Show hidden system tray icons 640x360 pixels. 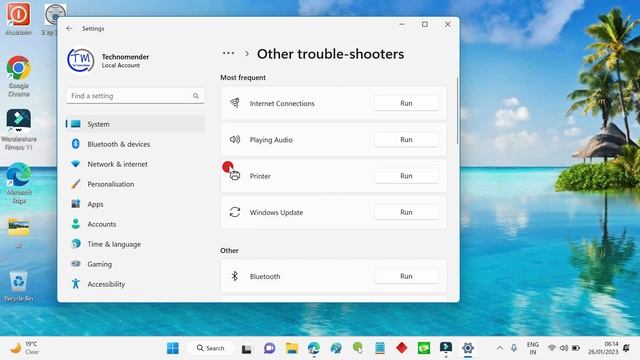[x=500, y=348]
